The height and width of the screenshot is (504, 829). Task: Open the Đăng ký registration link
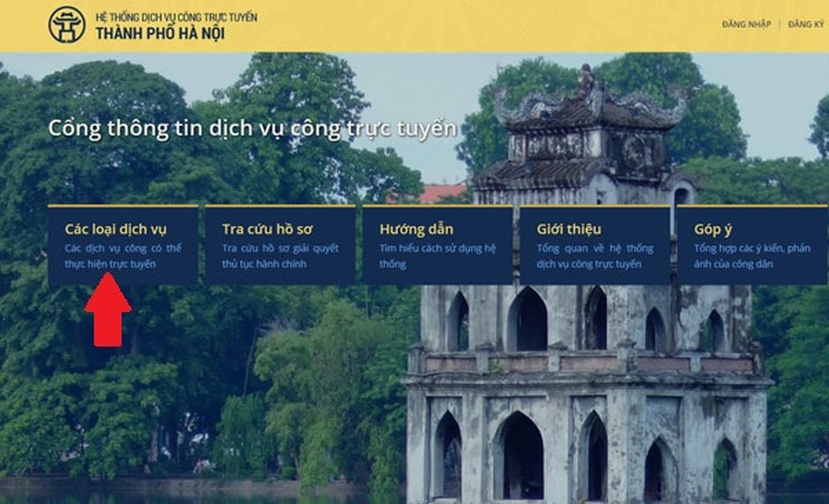(806, 25)
